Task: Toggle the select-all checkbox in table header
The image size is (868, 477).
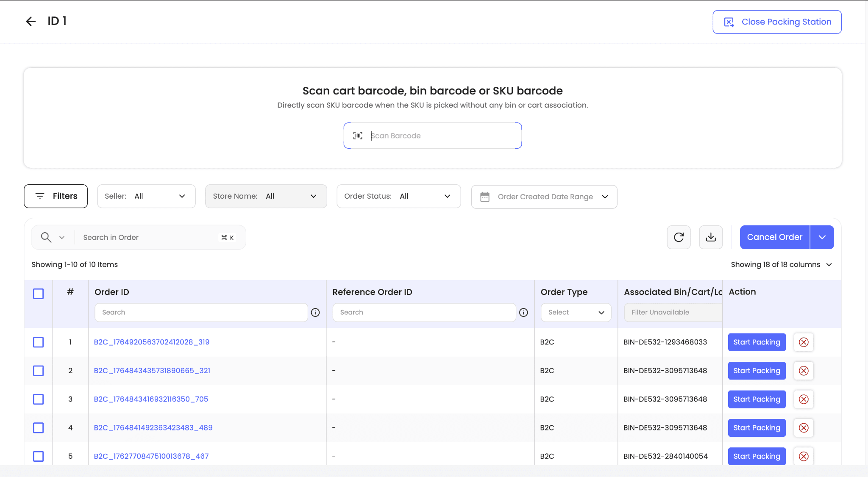Action: click(38, 294)
